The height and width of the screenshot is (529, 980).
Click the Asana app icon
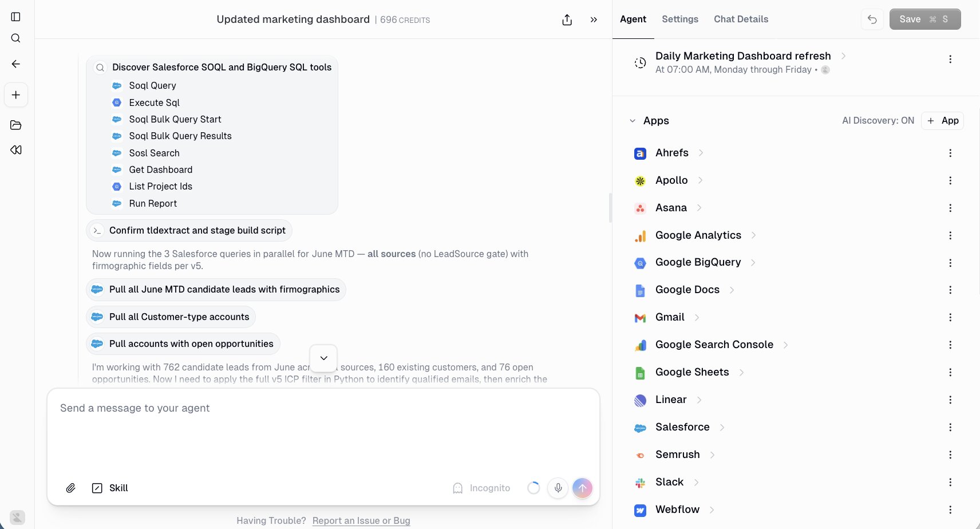(641, 208)
